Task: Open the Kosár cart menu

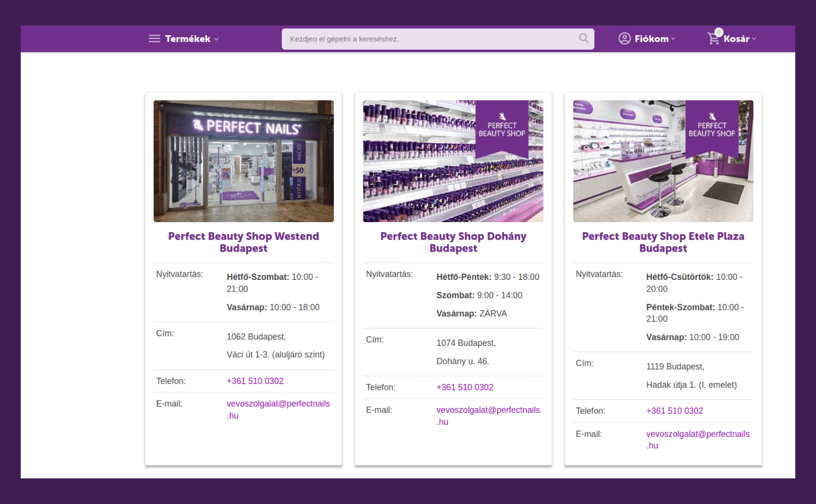Action: pos(732,39)
